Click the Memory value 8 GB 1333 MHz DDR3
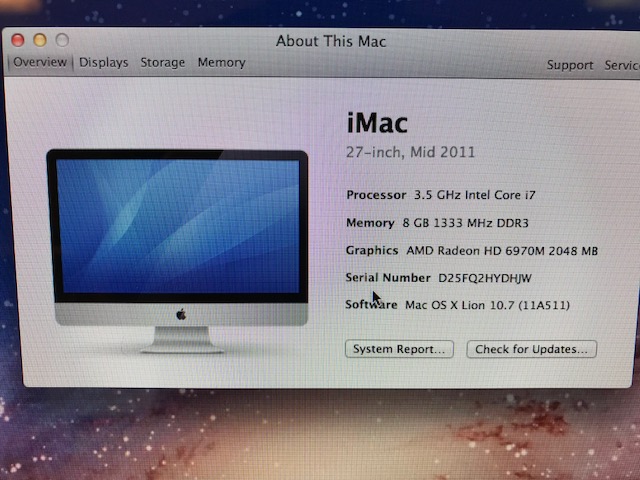 coord(465,223)
